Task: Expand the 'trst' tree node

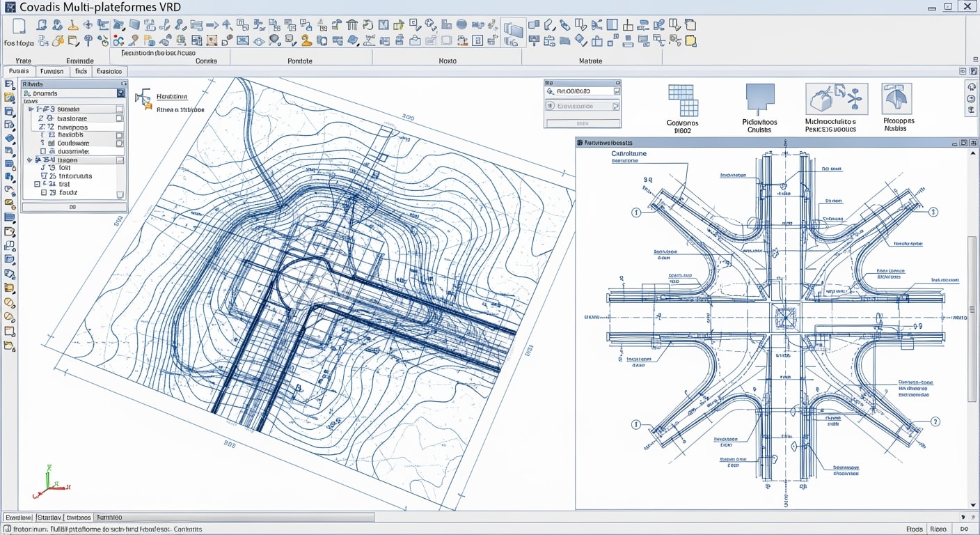Action: 37,185
